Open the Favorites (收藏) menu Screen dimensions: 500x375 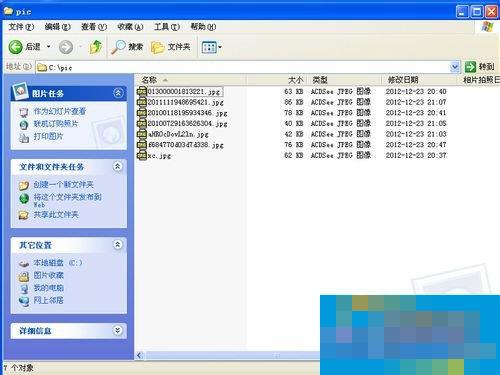pos(130,27)
